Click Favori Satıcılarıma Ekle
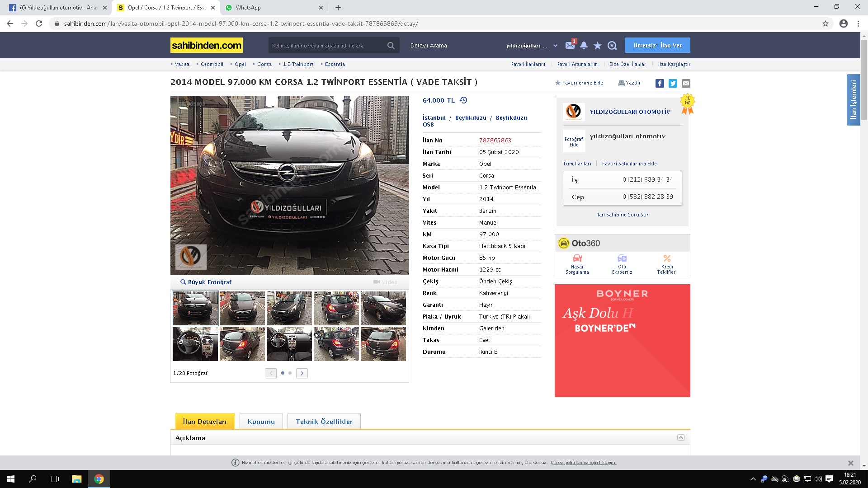Viewport: 868px width, 488px height. (629, 164)
